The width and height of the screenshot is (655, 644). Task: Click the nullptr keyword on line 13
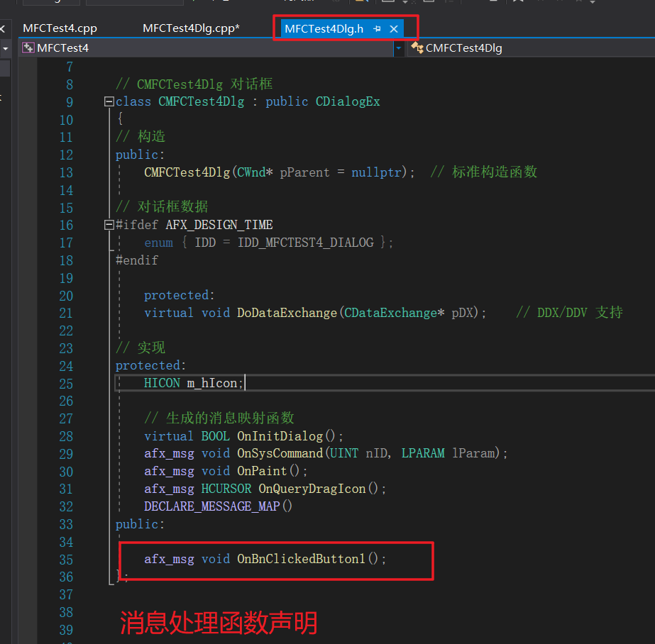coord(376,172)
